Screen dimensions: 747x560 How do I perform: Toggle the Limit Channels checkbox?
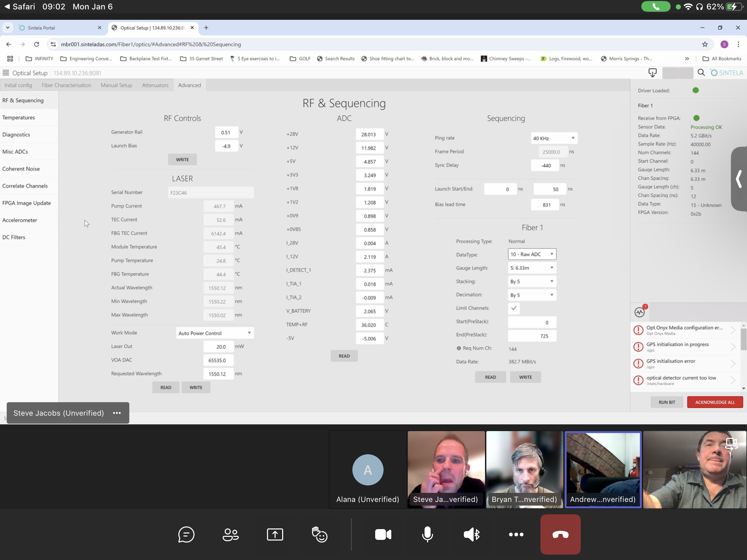(x=514, y=308)
